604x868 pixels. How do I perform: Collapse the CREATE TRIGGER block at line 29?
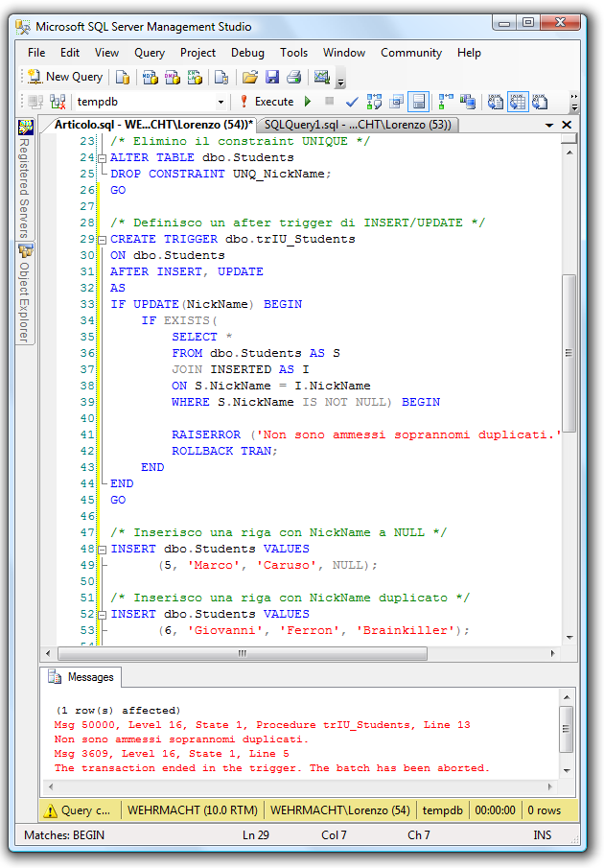[x=103, y=240]
